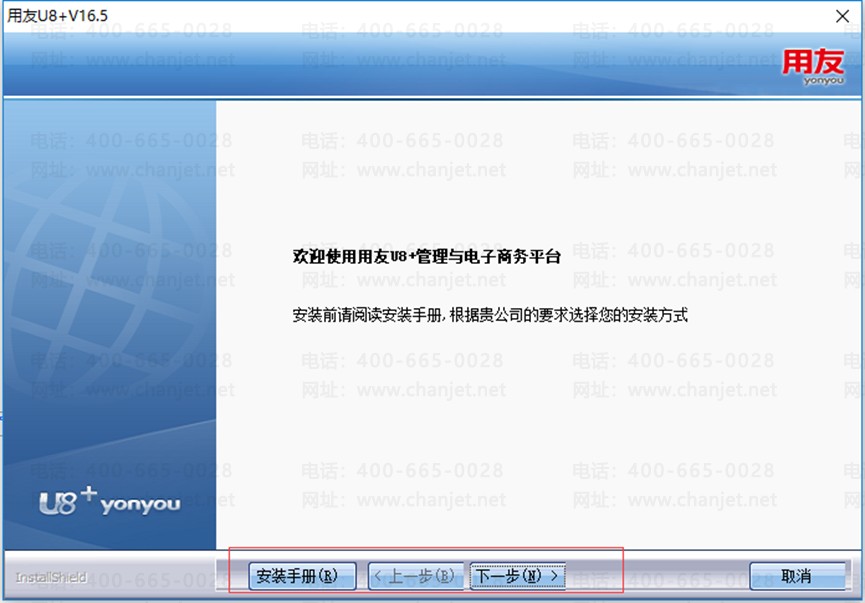The height and width of the screenshot is (603, 865).
Task: Click the heading 欢迎使用用友U8+管理与电子商务平台
Action: coord(426,257)
